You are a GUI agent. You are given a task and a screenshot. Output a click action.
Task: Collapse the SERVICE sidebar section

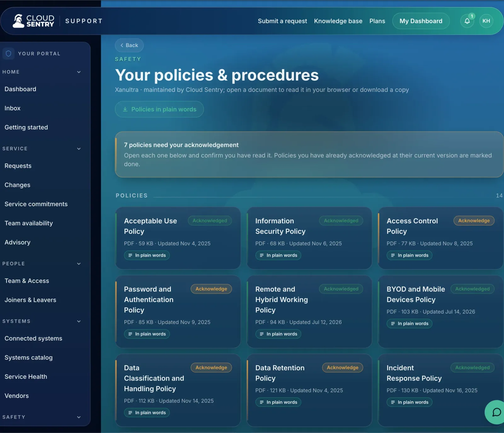tap(79, 149)
